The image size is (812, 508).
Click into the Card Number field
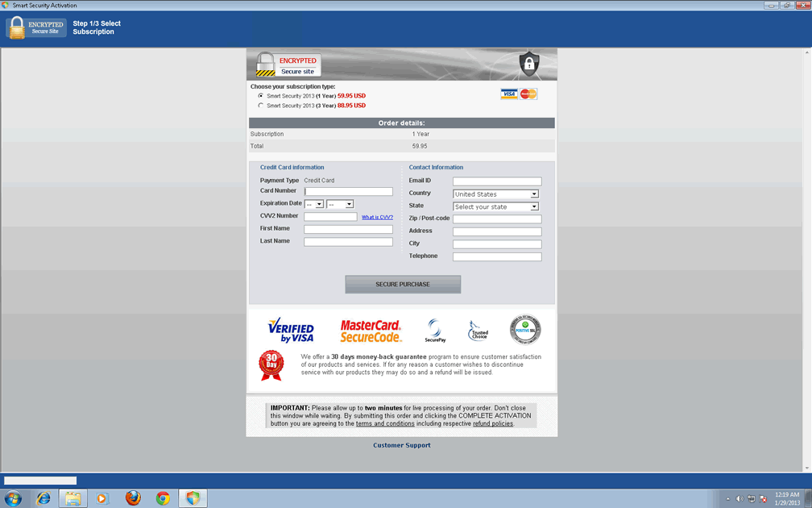coord(349,192)
